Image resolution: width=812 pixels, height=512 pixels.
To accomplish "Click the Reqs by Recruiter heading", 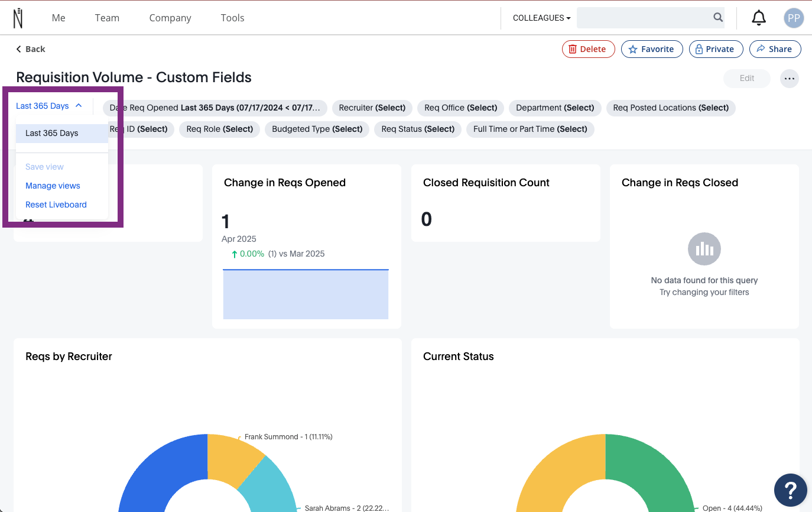I will (69, 357).
